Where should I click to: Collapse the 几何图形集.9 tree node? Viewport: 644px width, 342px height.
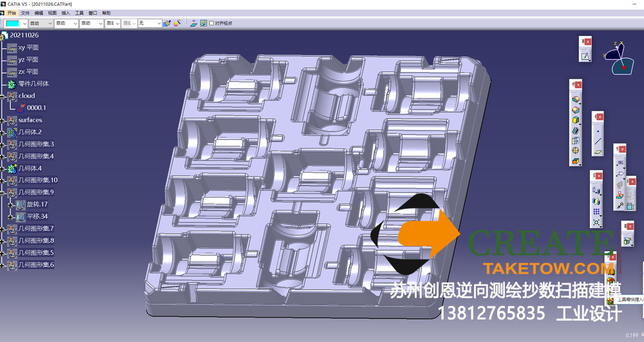coord(3,193)
